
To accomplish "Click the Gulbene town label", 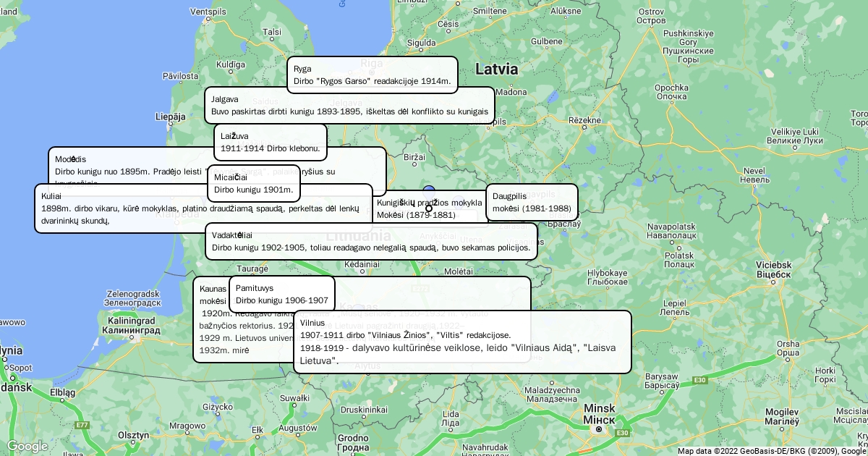I will (x=546, y=41).
